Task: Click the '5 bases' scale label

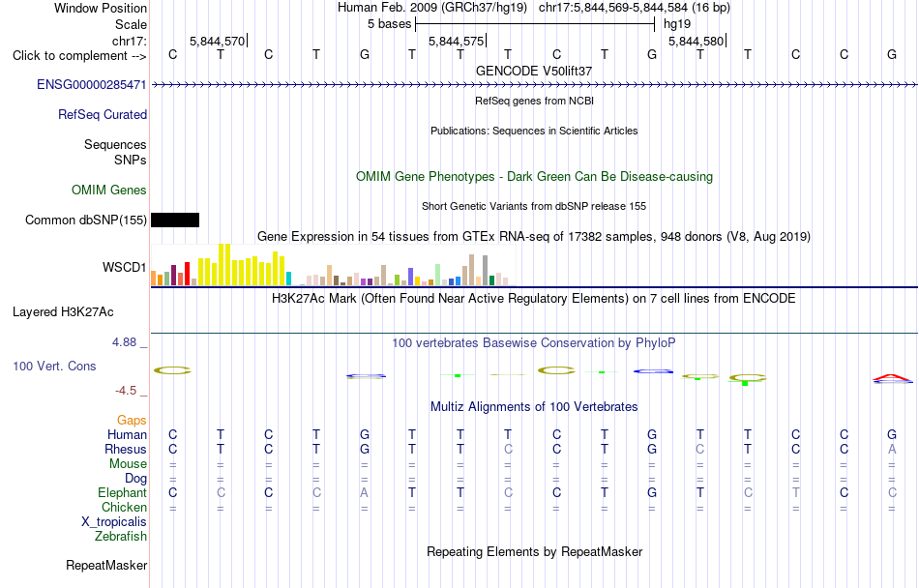Action: [x=390, y=24]
